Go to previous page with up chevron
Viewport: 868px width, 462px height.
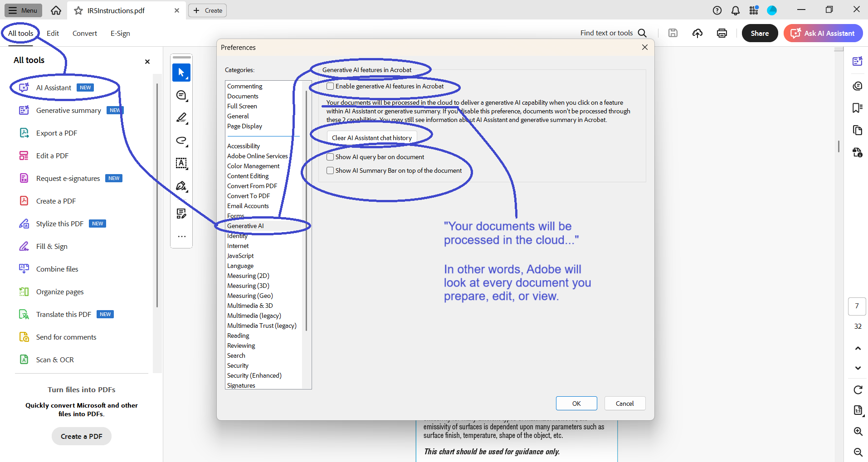(858, 348)
